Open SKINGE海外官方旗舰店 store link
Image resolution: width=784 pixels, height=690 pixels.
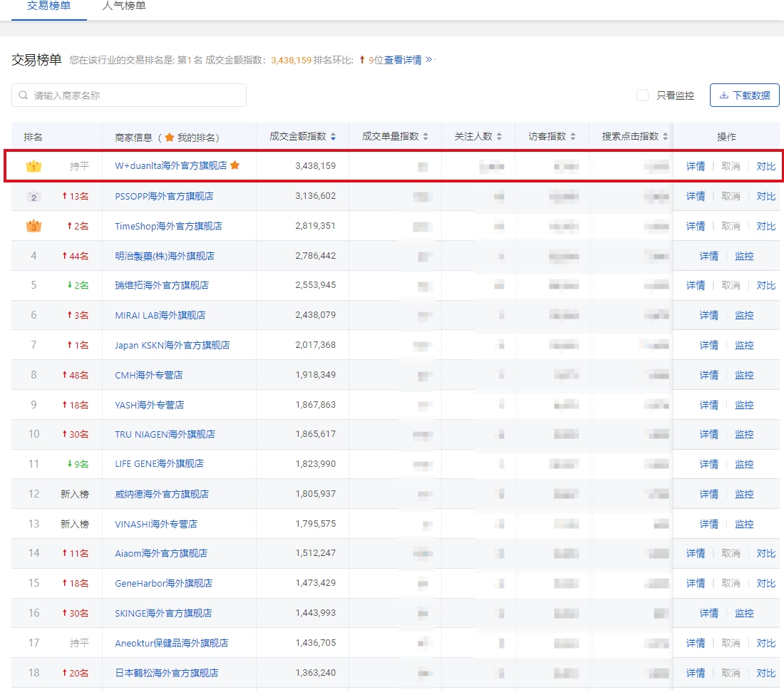[163, 613]
